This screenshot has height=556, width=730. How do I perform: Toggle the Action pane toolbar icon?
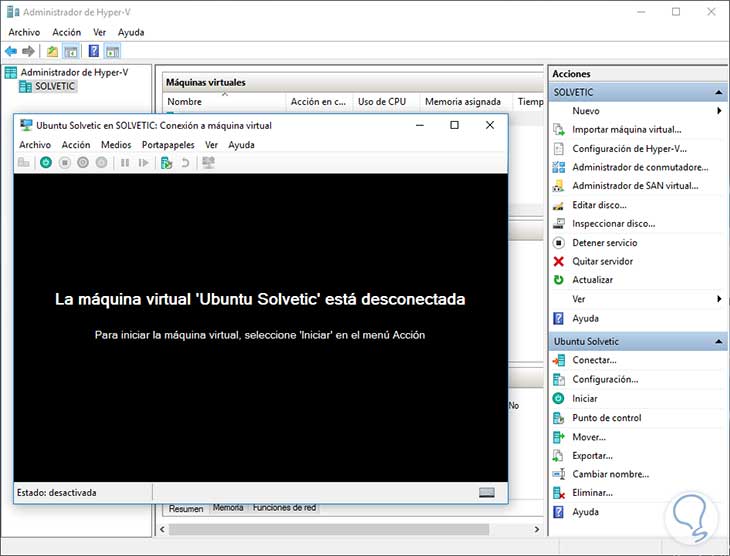coord(112,51)
